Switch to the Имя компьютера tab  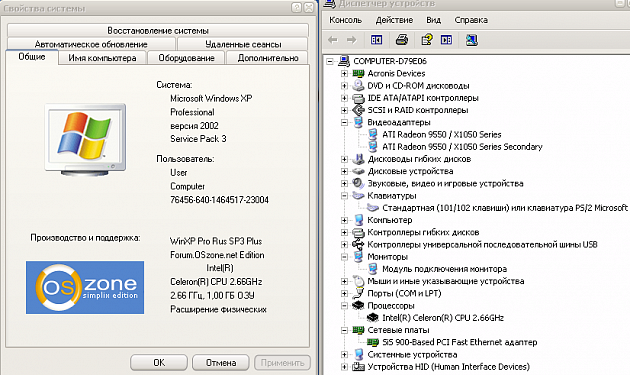[x=102, y=58]
